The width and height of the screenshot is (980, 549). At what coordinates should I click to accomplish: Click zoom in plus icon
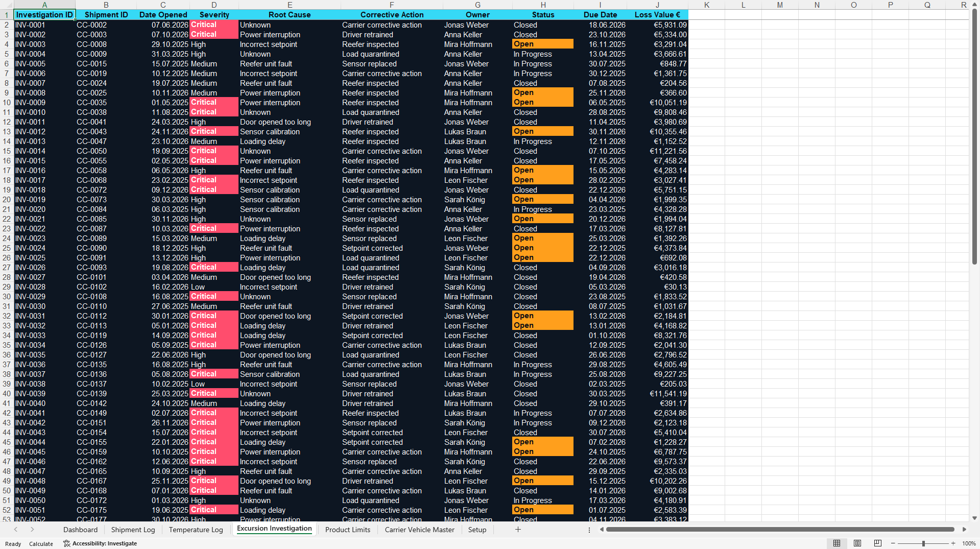(953, 543)
